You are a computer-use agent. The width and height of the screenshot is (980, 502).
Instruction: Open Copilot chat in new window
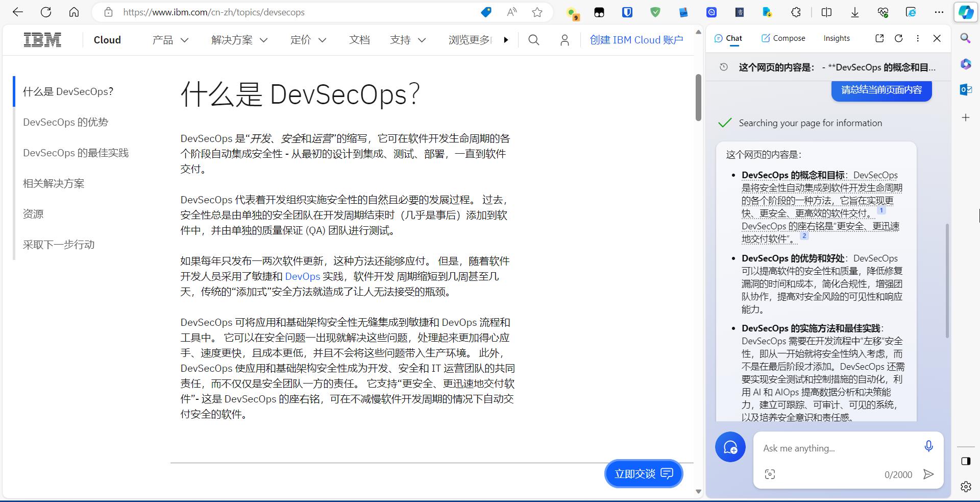coord(879,38)
